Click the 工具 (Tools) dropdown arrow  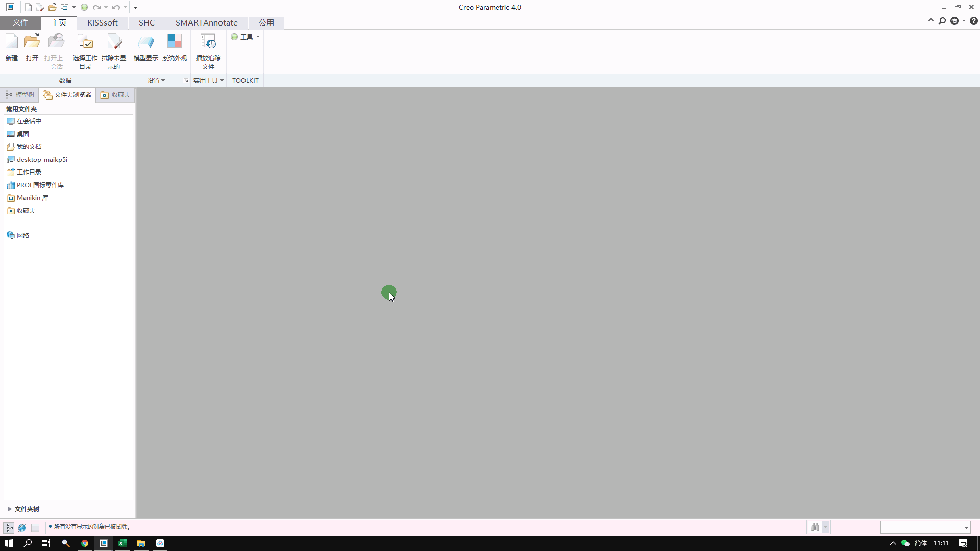[258, 36]
